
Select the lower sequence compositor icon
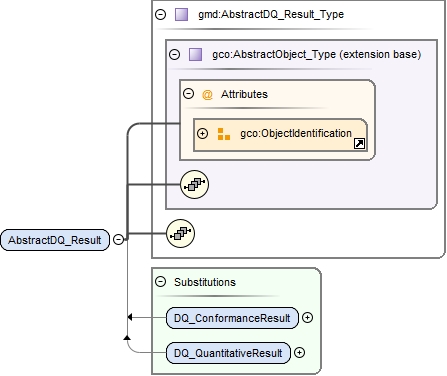click(x=180, y=233)
